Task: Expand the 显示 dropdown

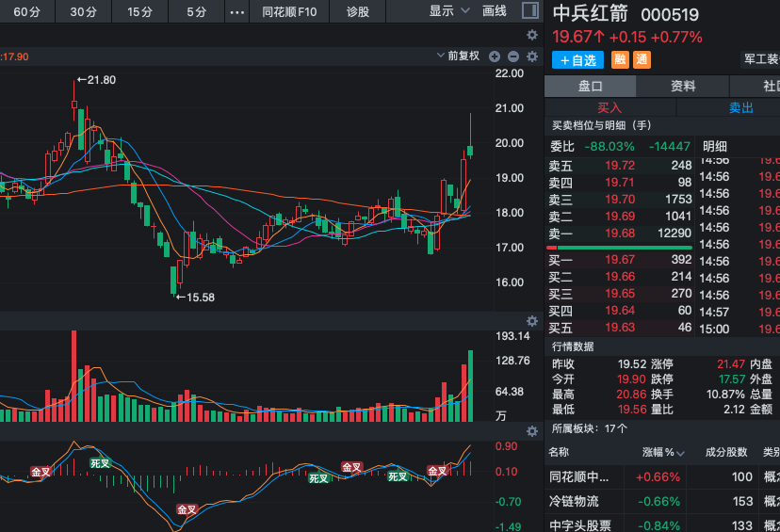Action: coord(448,11)
